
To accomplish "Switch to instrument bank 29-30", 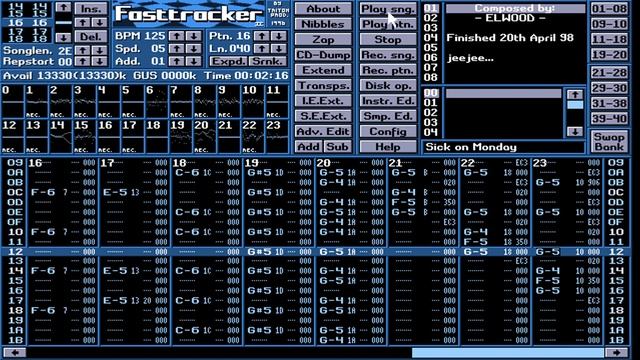I will (x=609, y=88).
